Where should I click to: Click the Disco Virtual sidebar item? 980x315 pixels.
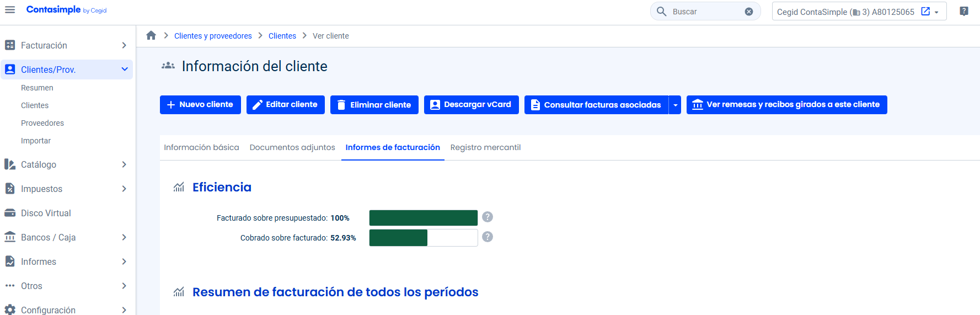click(46, 213)
